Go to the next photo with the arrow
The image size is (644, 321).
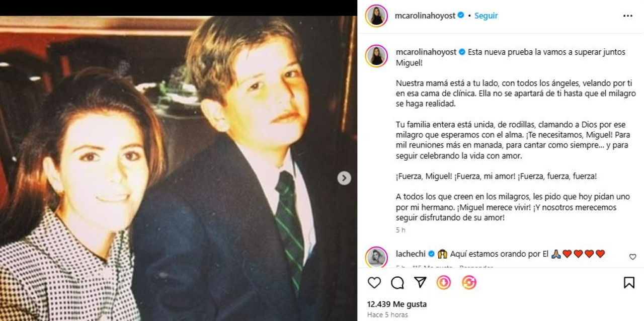pos(344,178)
